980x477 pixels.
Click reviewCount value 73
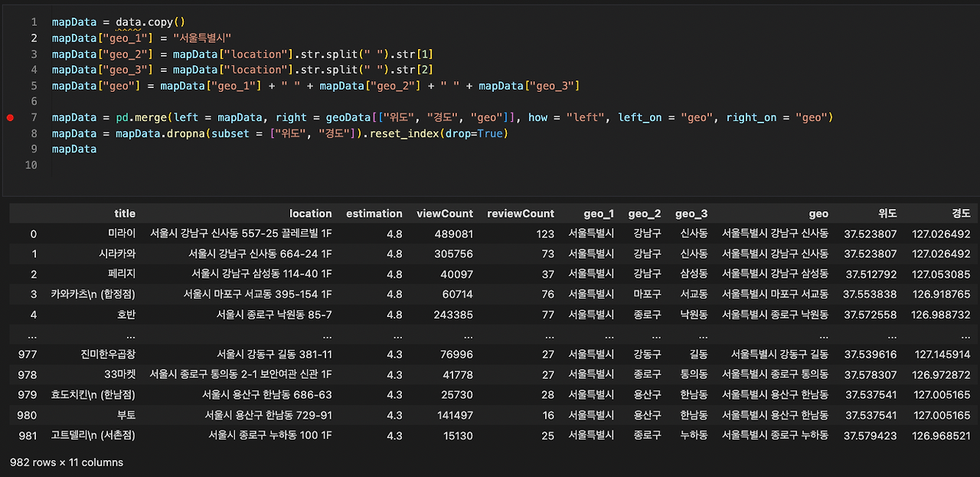tap(547, 253)
